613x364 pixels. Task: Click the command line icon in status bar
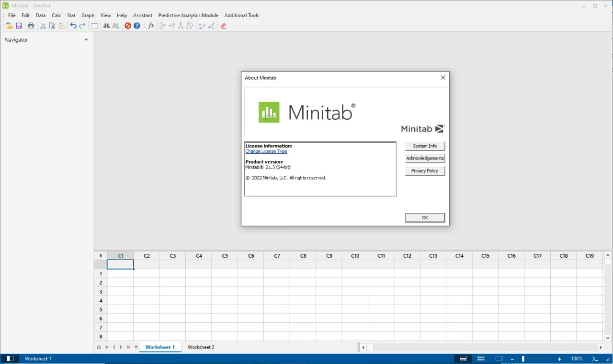(595, 359)
